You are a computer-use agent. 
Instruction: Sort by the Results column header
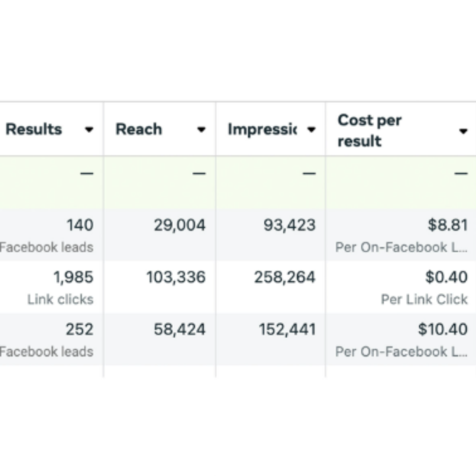point(34,129)
